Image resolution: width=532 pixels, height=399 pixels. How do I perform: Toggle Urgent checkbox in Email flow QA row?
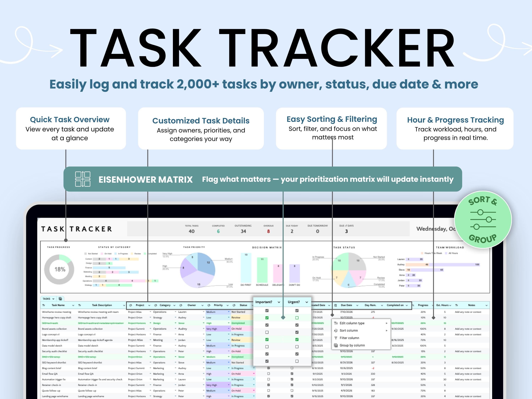[x=292, y=374]
